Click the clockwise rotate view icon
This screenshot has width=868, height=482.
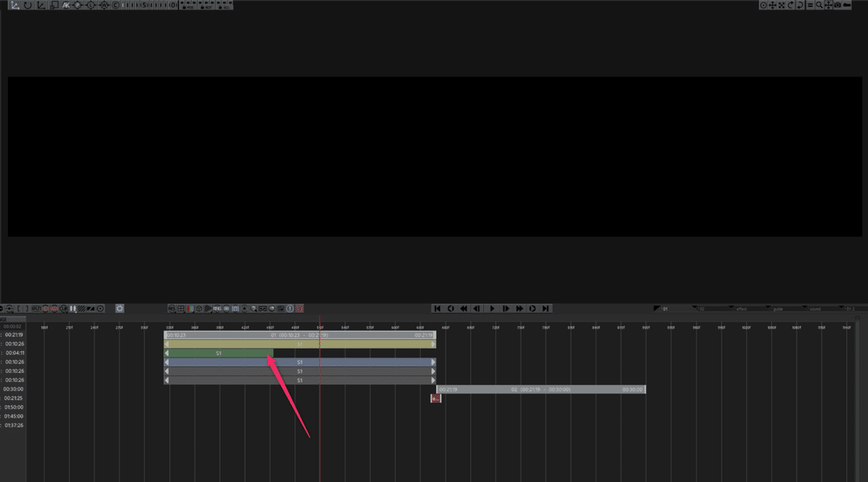coord(791,5)
